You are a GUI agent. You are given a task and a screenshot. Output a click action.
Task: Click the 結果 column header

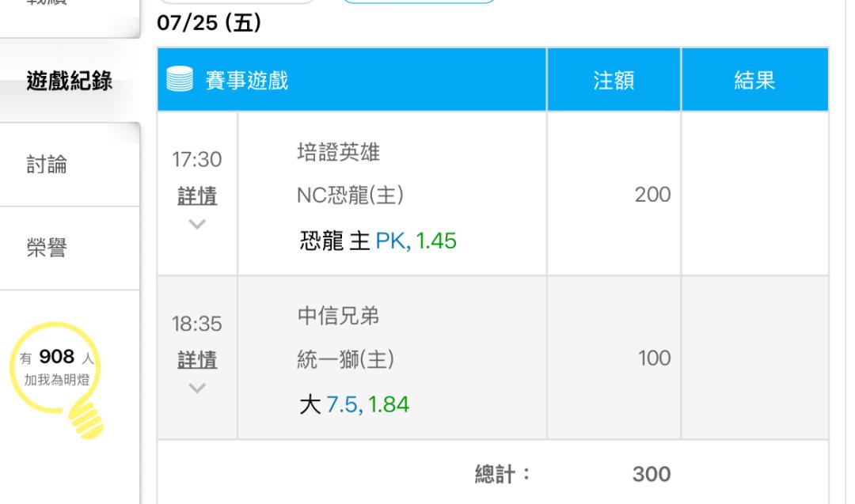754,80
